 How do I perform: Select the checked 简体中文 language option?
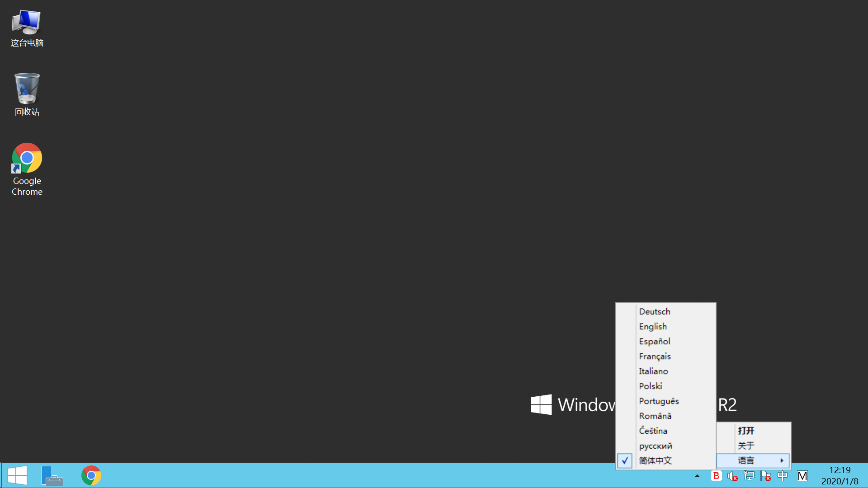[x=655, y=460]
